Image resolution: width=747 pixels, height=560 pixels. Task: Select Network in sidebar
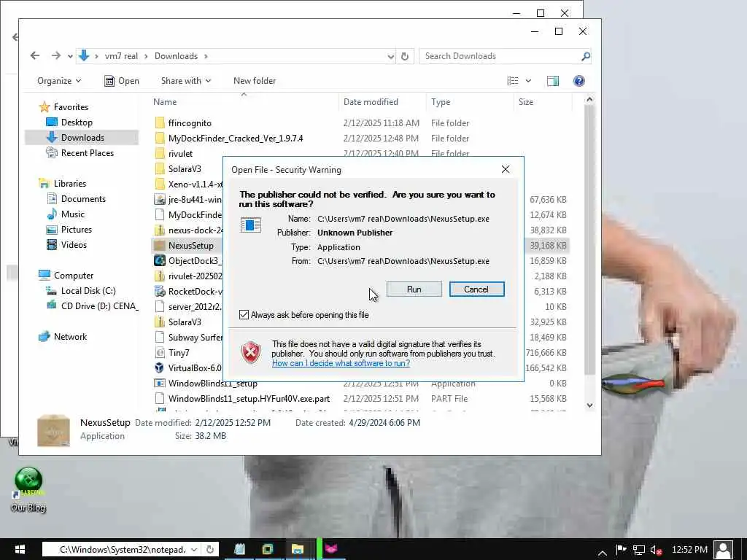[70, 337]
